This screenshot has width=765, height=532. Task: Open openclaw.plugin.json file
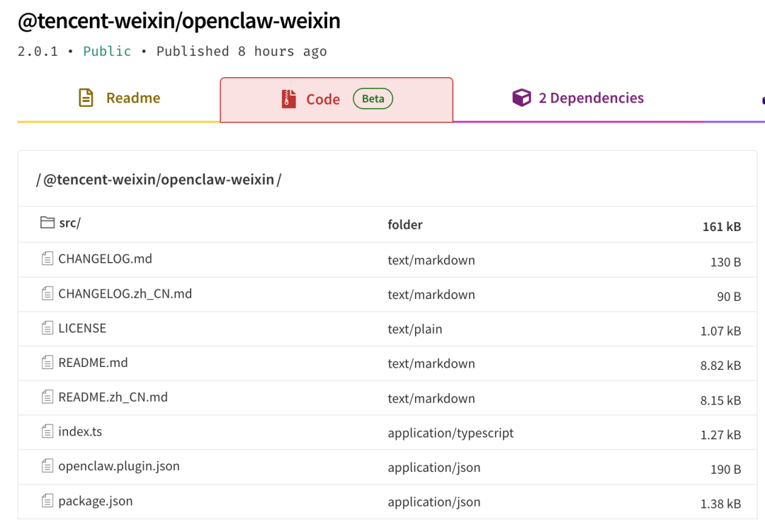(118, 466)
